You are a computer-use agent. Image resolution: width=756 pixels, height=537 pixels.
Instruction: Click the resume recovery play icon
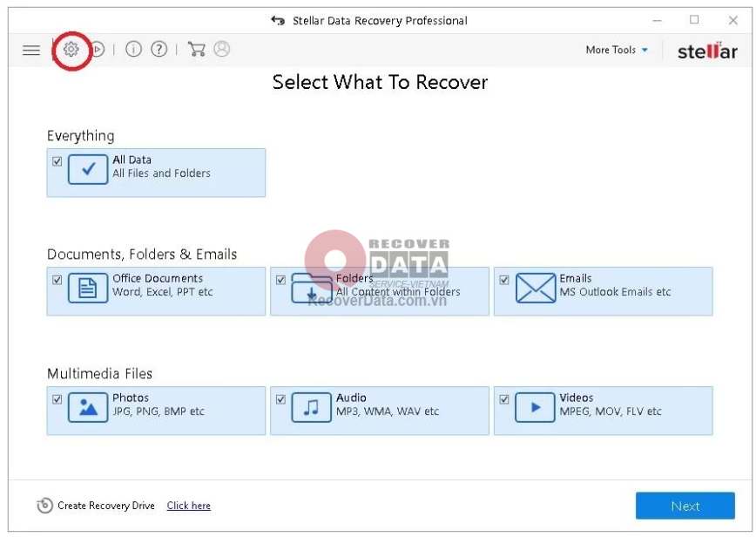[x=98, y=49]
